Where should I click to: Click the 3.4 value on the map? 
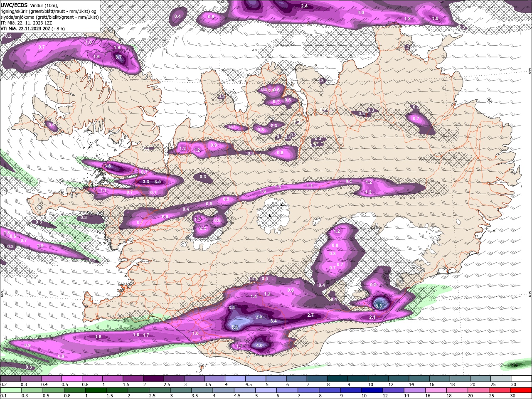point(273,321)
